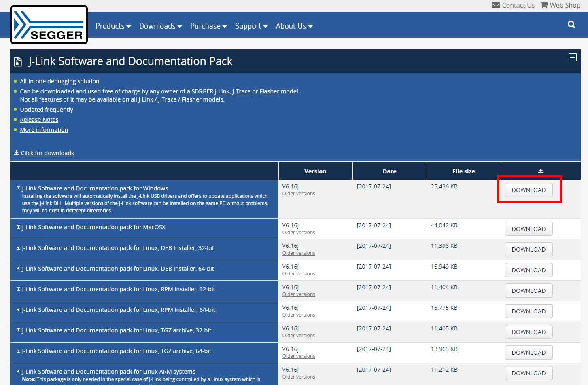This screenshot has height=385, width=588.
Task: View older versions for Linux RPM 64-bit
Action: pos(299,315)
